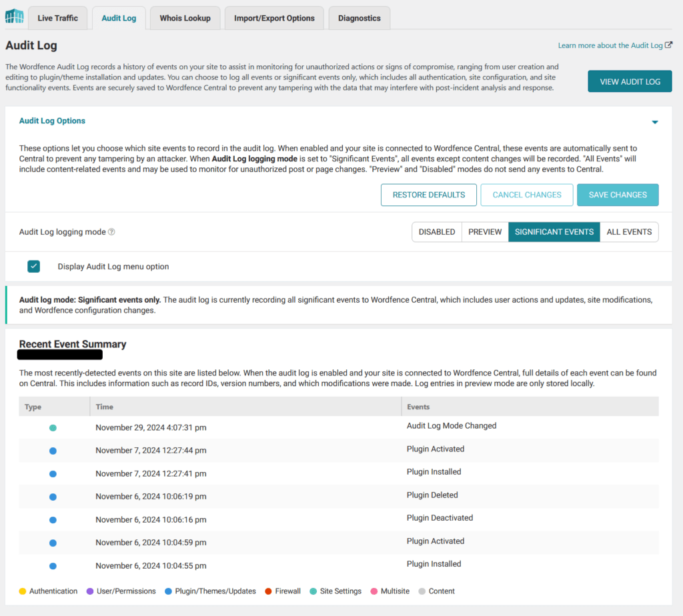Switch to the Live Traffic tab
This screenshot has height=616, width=683.
click(57, 18)
